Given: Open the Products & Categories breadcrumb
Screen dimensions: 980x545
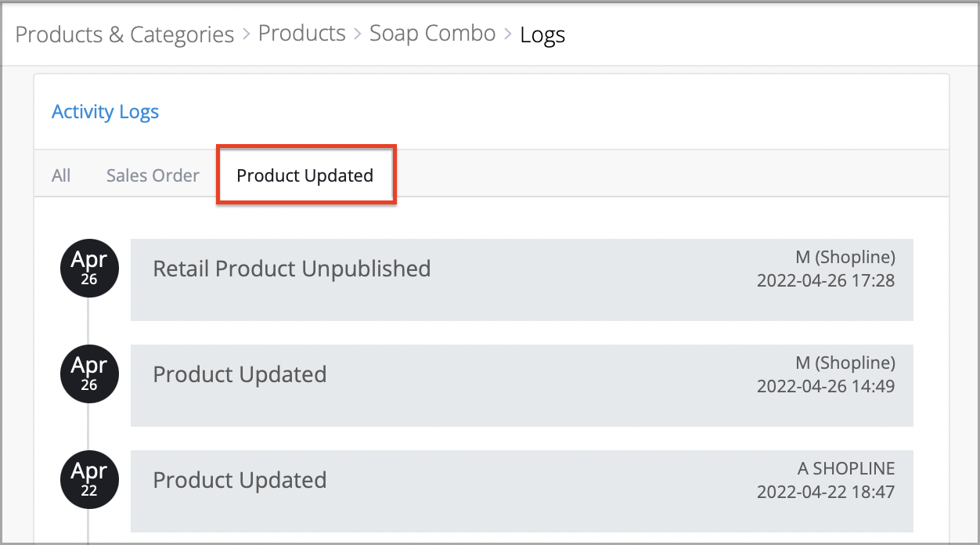Looking at the screenshot, I should point(124,34).
